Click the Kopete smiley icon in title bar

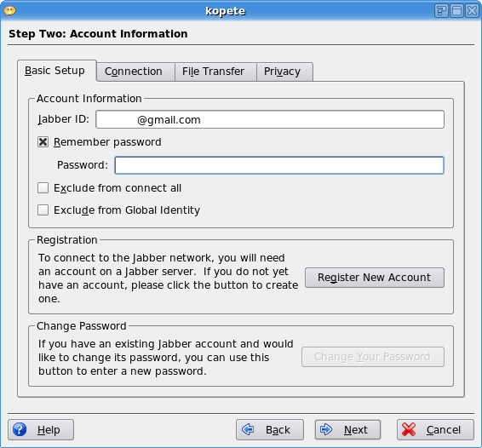tap(10, 11)
